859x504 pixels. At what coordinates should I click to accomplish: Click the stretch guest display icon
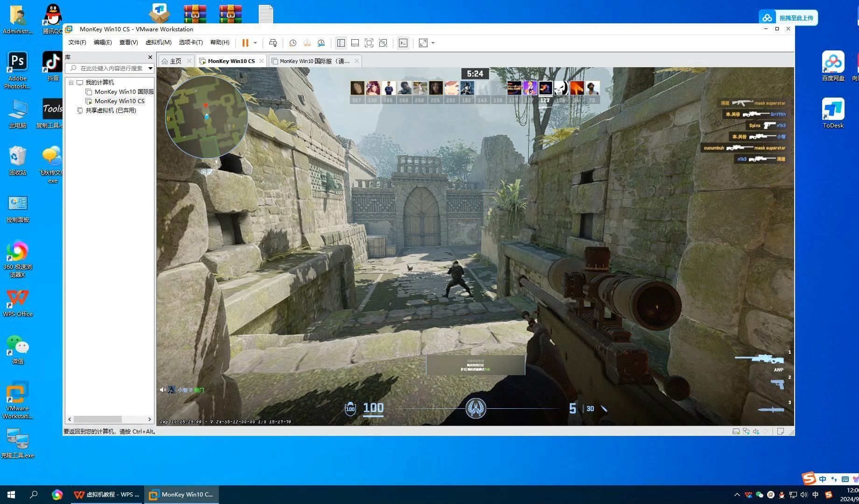point(423,43)
